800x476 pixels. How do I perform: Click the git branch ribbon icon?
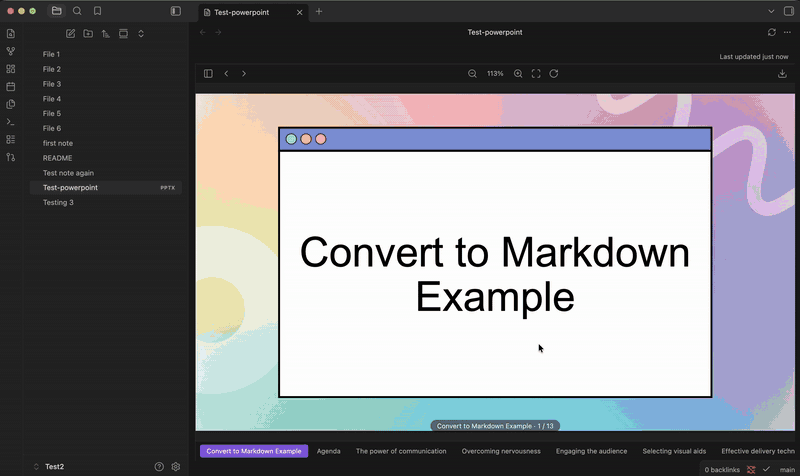tap(11, 157)
